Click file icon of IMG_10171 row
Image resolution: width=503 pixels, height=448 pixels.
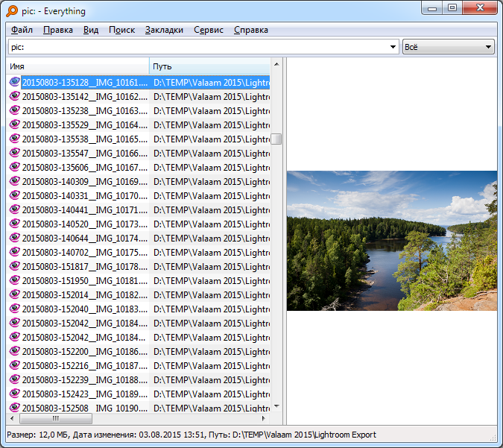tap(14, 209)
